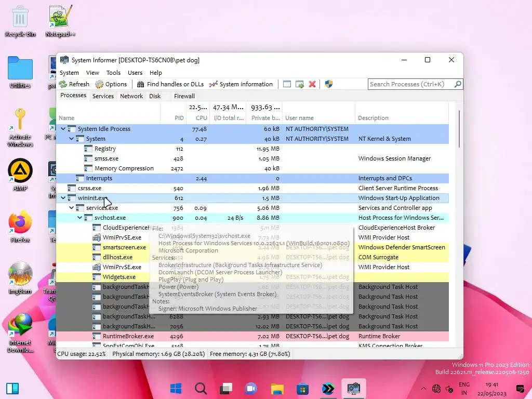Open File Explorer from the taskbar
This screenshot has height=399, width=532.
[x=277, y=389]
